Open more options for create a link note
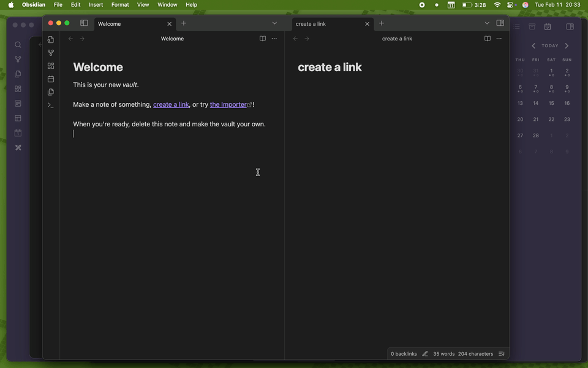Viewport: 588px width, 368px height. (499, 39)
